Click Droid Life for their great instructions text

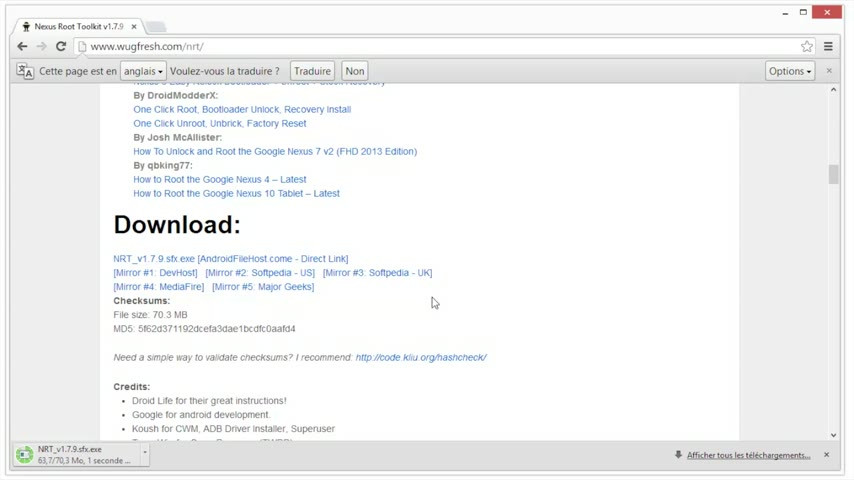209,401
